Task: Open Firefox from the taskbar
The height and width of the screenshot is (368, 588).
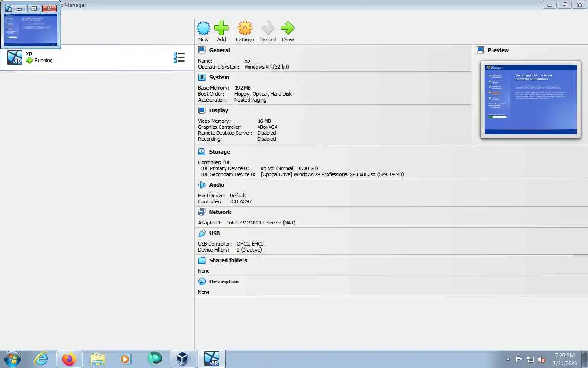Action: [x=69, y=359]
